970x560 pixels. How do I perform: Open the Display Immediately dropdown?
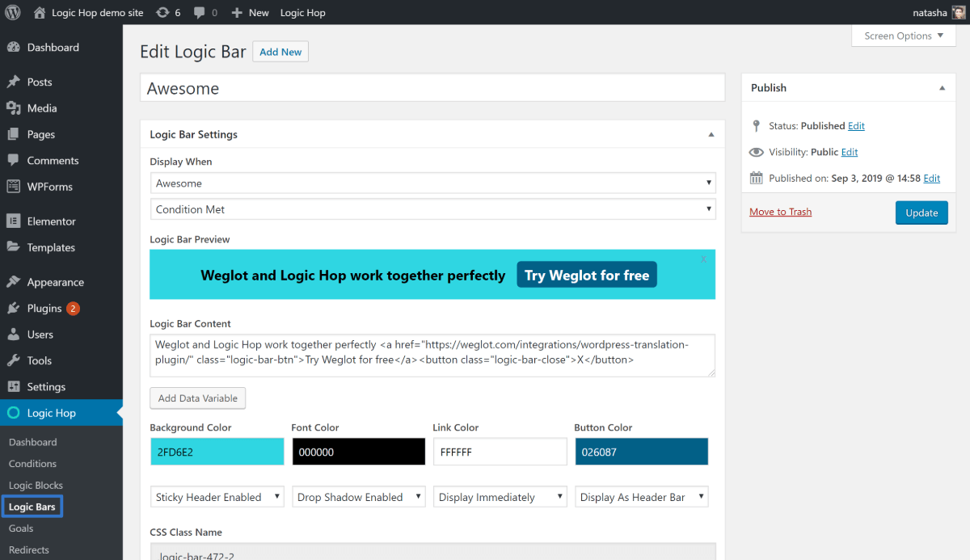point(500,497)
